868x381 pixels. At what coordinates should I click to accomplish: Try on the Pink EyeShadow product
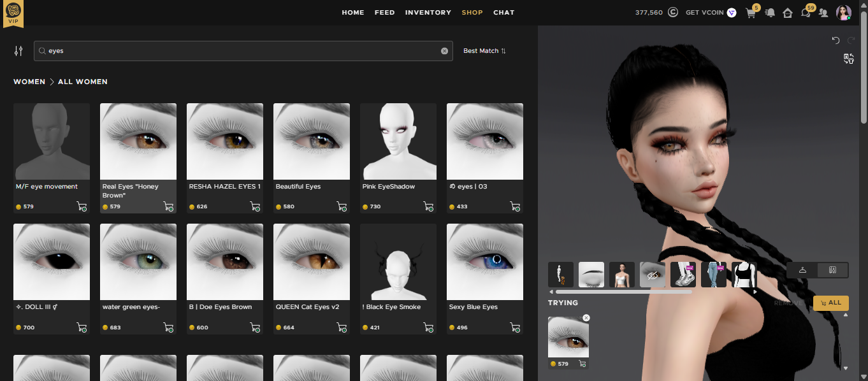click(398, 141)
